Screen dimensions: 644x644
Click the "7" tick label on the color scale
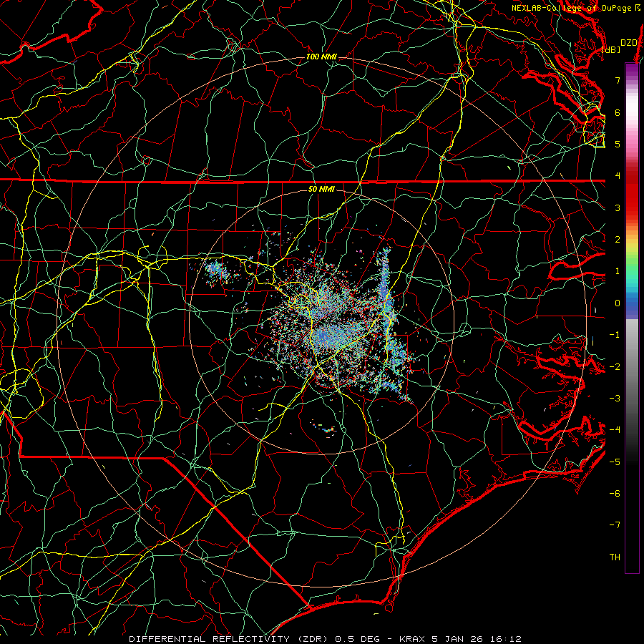coord(618,80)
